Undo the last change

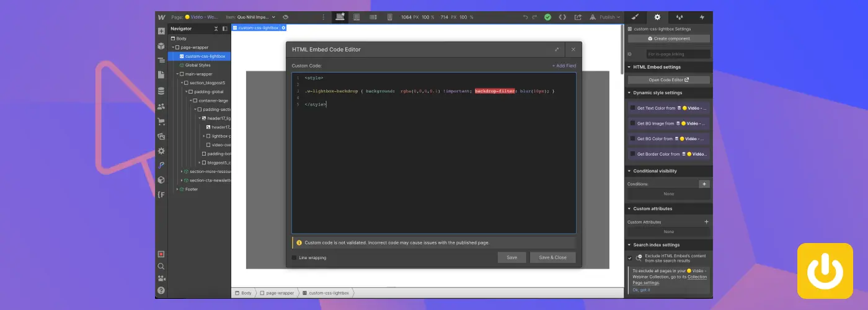(x=525, y=17)
